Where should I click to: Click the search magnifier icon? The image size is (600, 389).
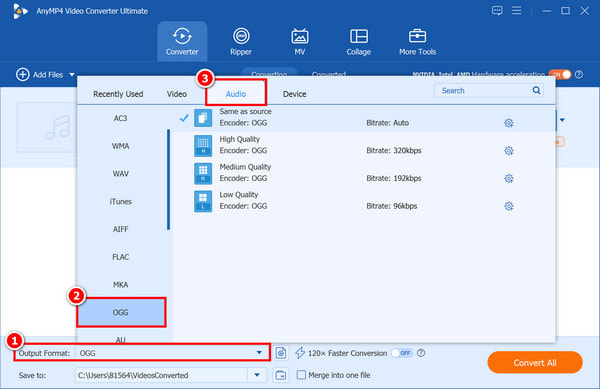pos(536,90)
